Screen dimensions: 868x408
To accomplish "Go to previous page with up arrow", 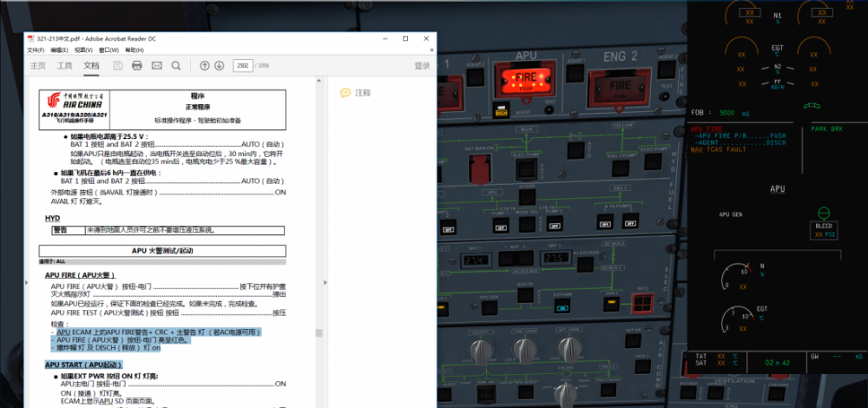I will pos(205,65).
